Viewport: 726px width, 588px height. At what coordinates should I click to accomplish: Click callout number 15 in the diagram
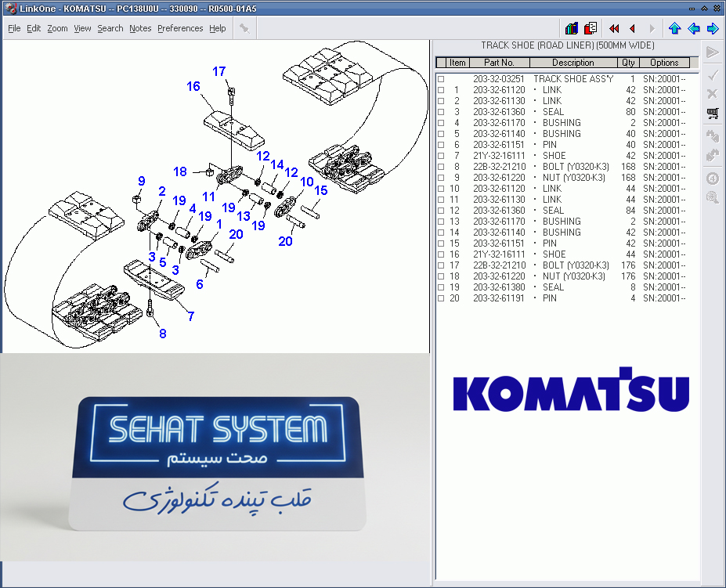coord(321,190)
